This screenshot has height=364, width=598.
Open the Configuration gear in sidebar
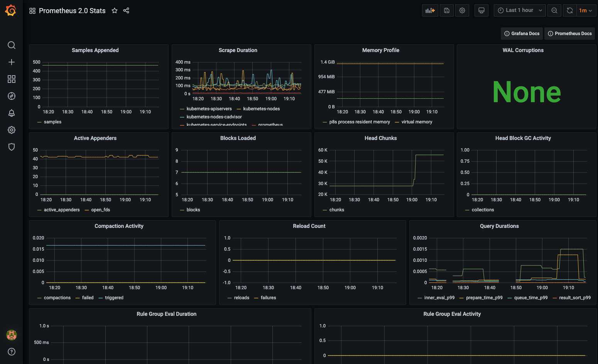tap(12, 130)
